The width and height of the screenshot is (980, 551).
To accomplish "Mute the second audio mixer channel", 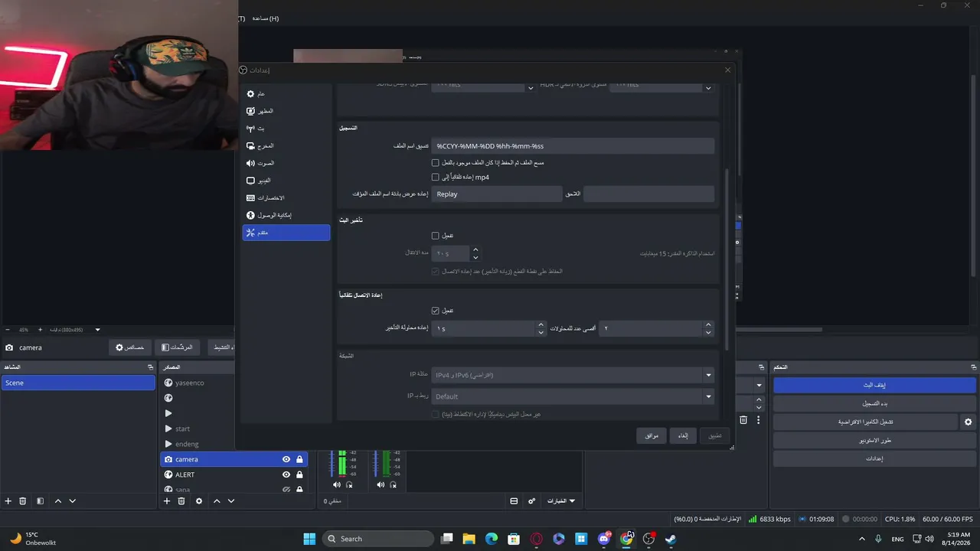I will (x=381, y=484).
